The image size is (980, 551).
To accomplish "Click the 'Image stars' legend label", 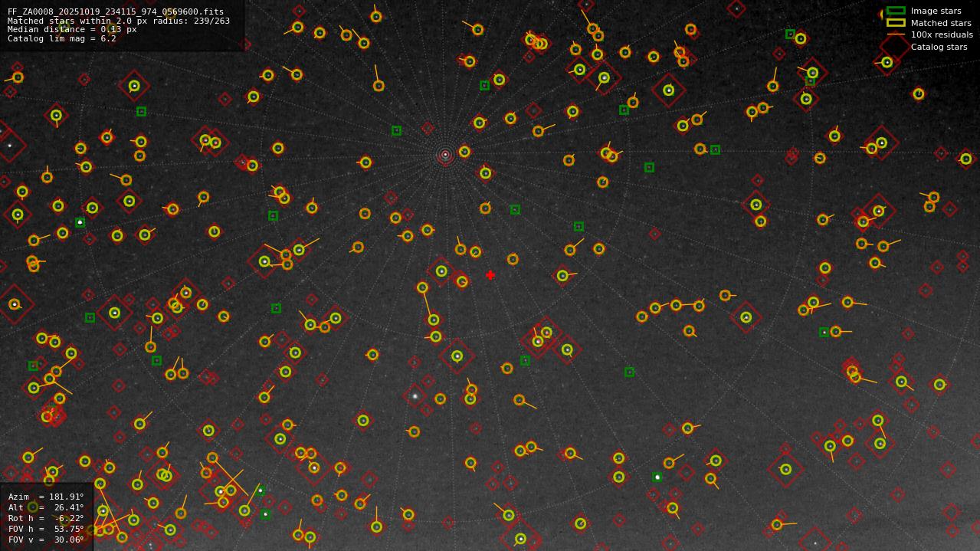I will pos(936,11).
